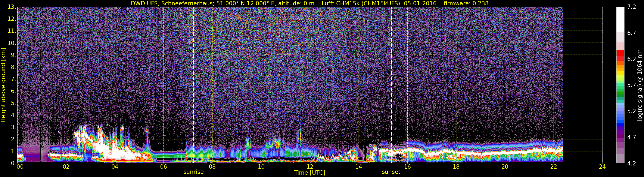Screen dimensions: 644x177
Task: Click the time axis tick "22"
Action: [554, 167]
